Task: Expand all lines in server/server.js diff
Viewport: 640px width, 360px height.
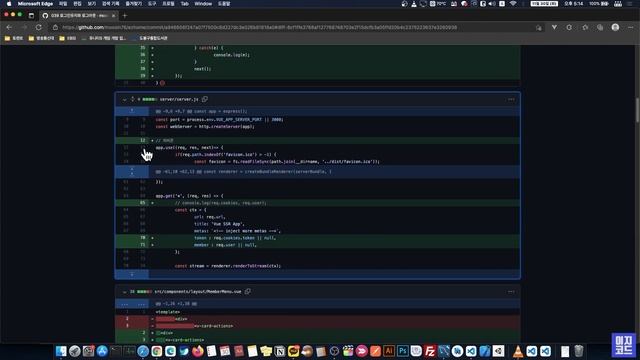Action: click(133, 99)
